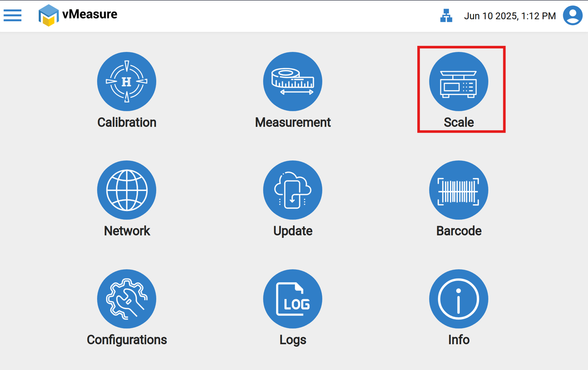Click the 'Configurations' text label
Viewport: 588px width, 370px height.
[x=127, y=340]
